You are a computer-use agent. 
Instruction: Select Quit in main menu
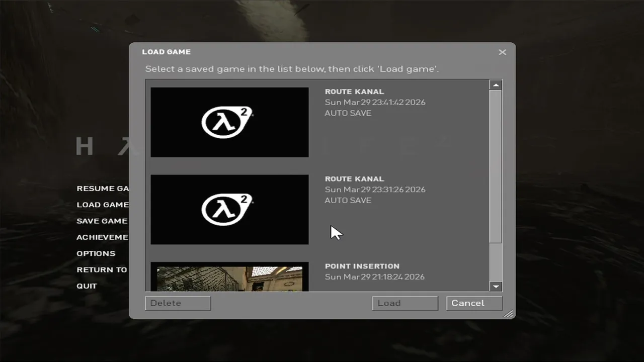coord(87,286)
